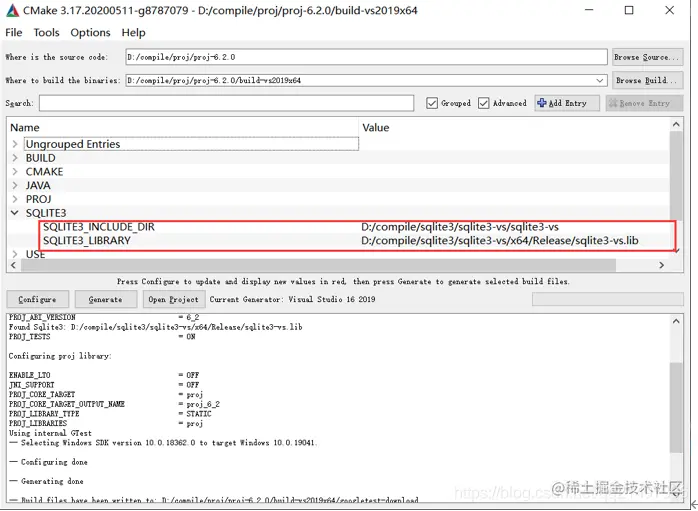Image resolution: width=698 pixels, height=511 pixels.
Task: Click the SQLITE3_INCLUDE_DIR value path
Action: [460, 227]
